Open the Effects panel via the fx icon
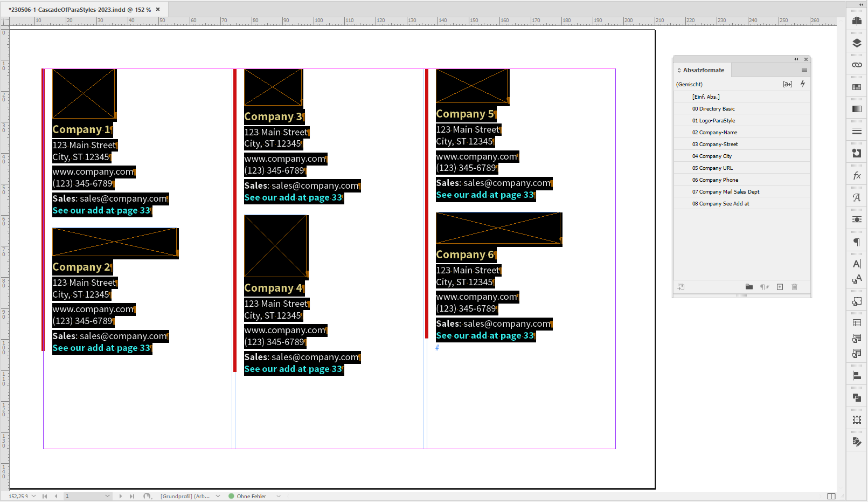The width and height of the screenshot is (868, 502). click(856, 175)
